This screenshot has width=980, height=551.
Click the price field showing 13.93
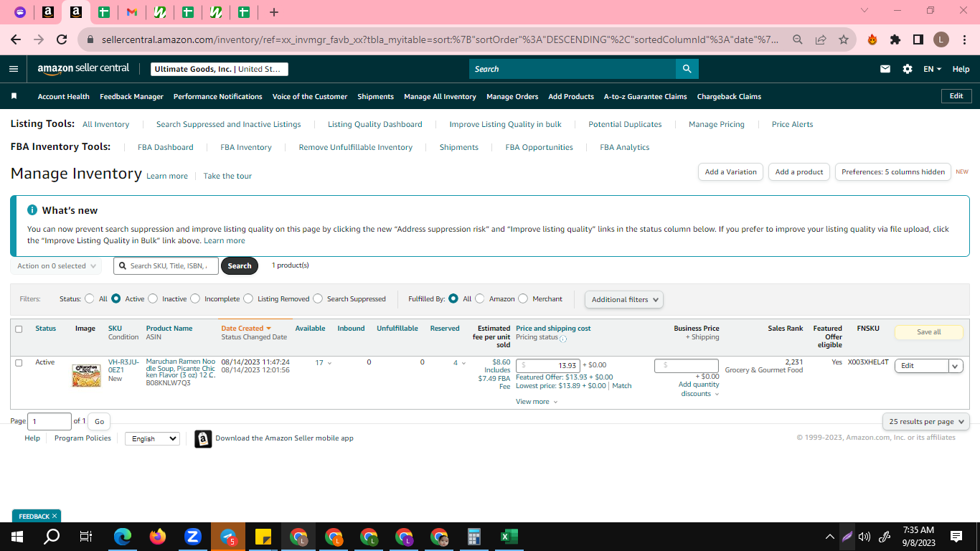pos(548,366)
